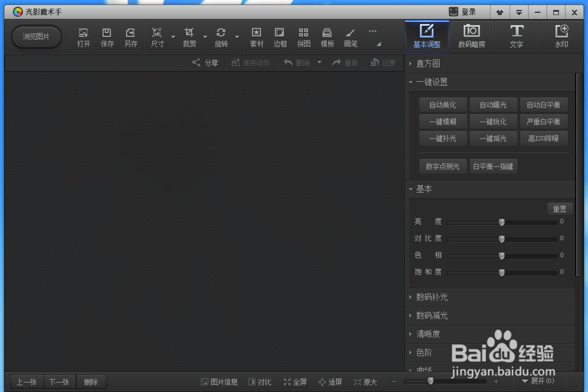
Task: Switch to the 数码暗房 tab
Action: pyautogui.click(x=472, y=36)
